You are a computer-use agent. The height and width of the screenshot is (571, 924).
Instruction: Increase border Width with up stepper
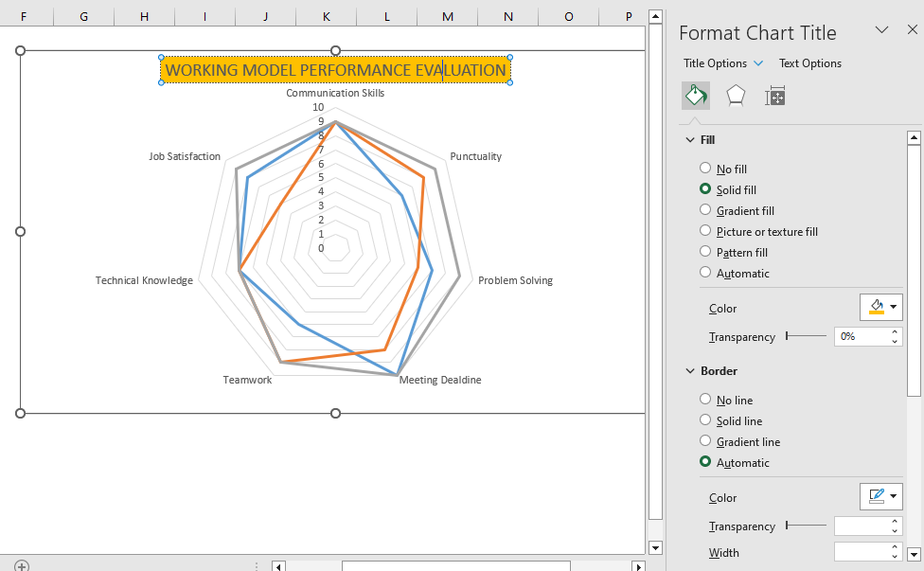point(895,548)
